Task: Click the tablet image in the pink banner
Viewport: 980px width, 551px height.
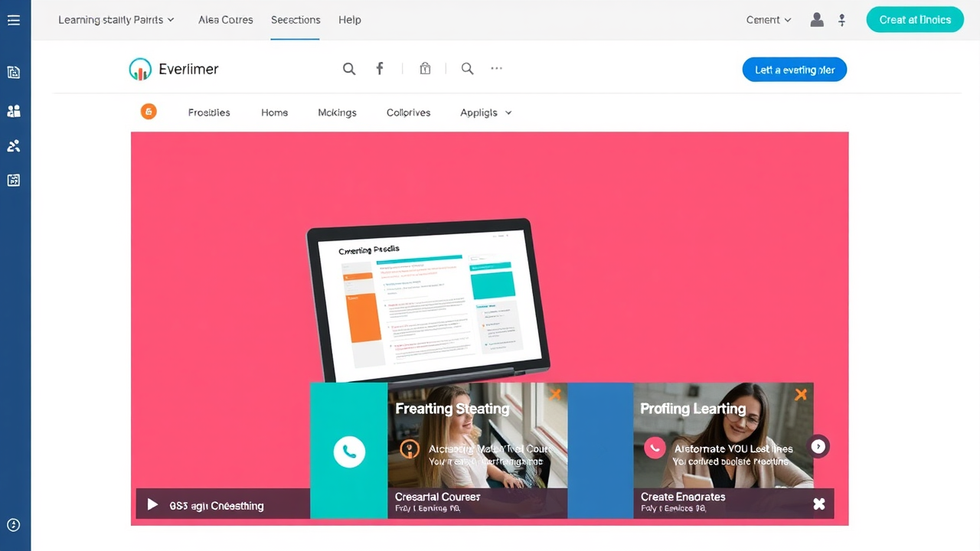Action: tap(428, 300)
